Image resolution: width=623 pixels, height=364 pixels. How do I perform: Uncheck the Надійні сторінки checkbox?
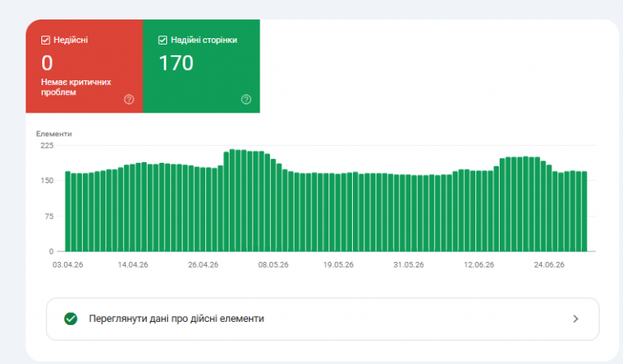click(162, 40)
